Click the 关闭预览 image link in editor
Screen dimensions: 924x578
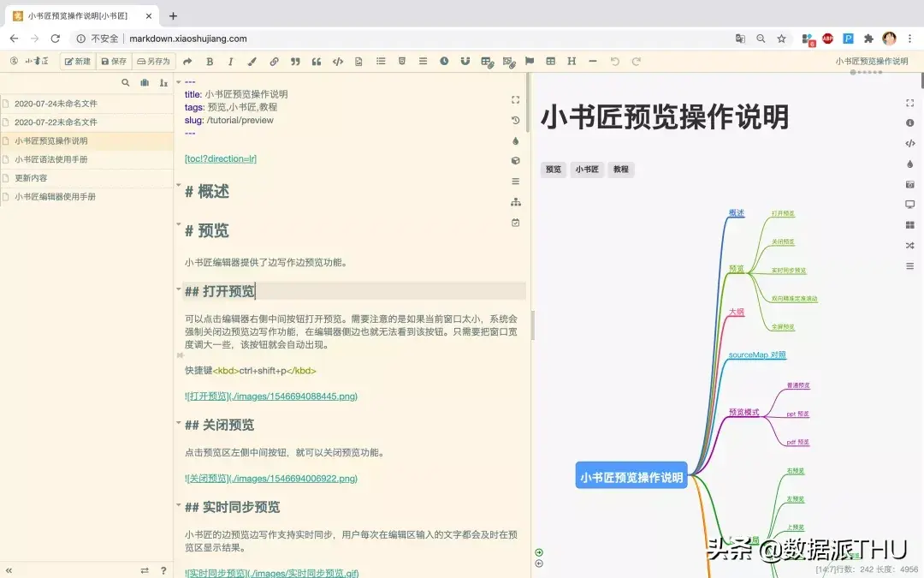point(271,479)
